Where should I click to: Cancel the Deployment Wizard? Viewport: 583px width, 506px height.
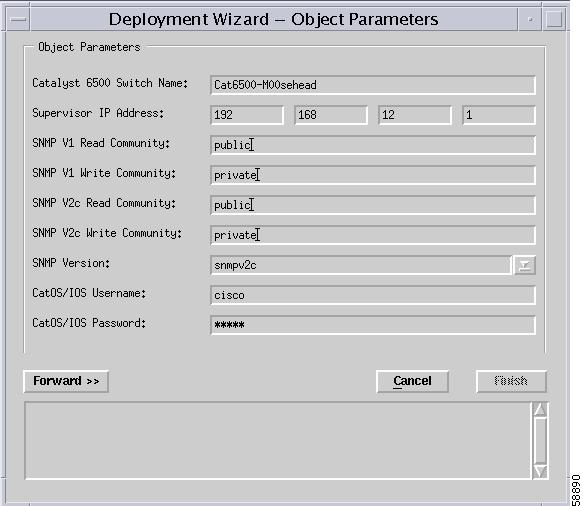click(412, 381)
